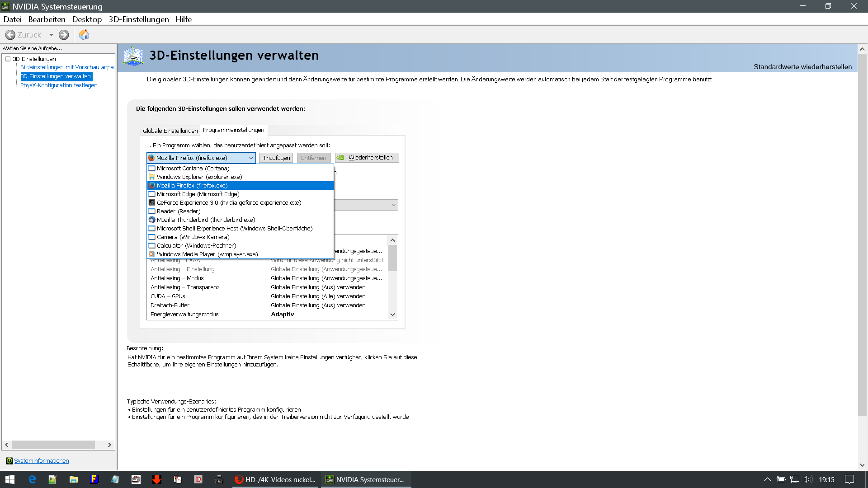This screenshot has width=868, height=488.
Task: Open Microsoft Edge from the taskbar
Action: (32, 479)
